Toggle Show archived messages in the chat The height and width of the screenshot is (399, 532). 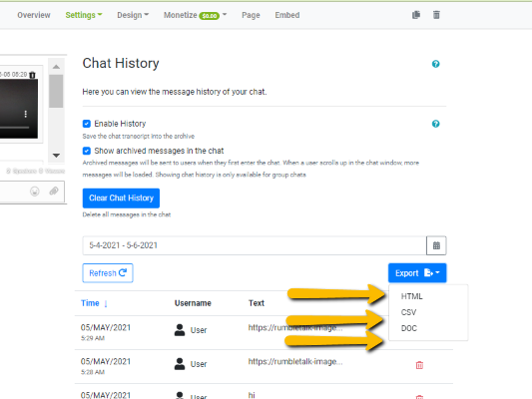tap(87, 151)
